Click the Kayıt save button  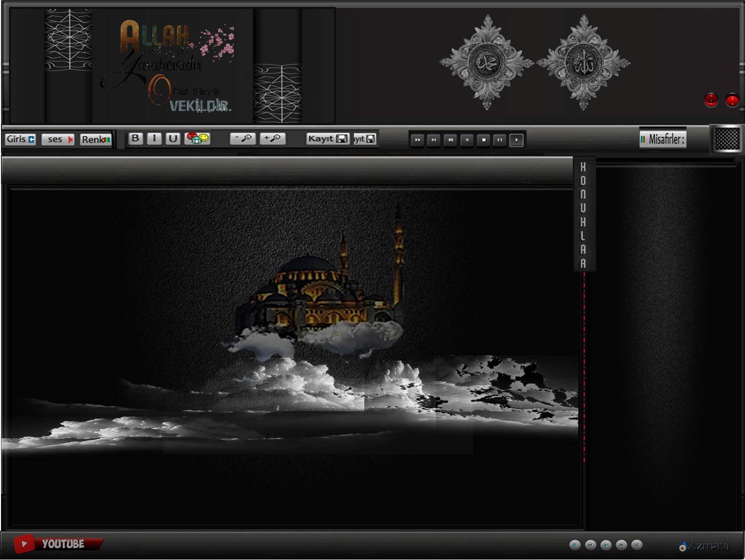tap(327, 139)
